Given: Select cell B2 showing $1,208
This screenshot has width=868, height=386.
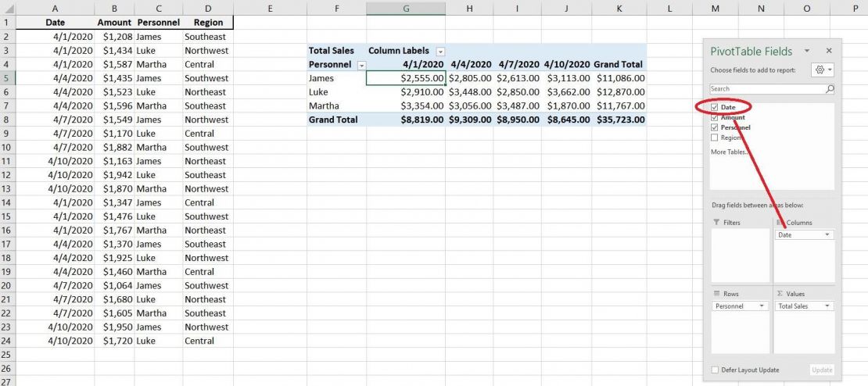Looking at the screenshot, I should click(114, 37).
